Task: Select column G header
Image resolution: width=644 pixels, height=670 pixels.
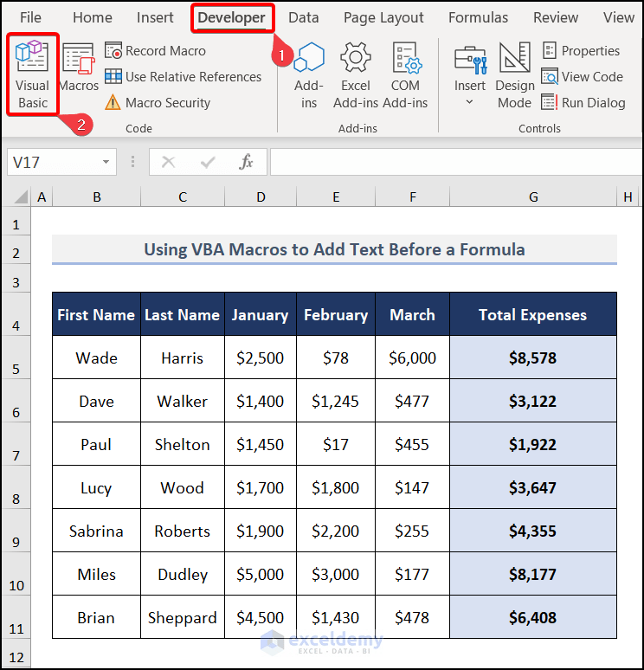Action: pos(533,197)
